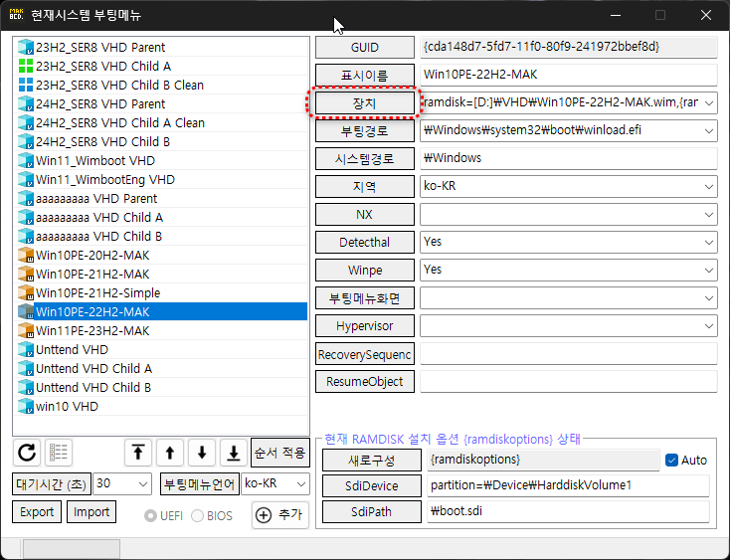Click the Import button

(91, 512)
